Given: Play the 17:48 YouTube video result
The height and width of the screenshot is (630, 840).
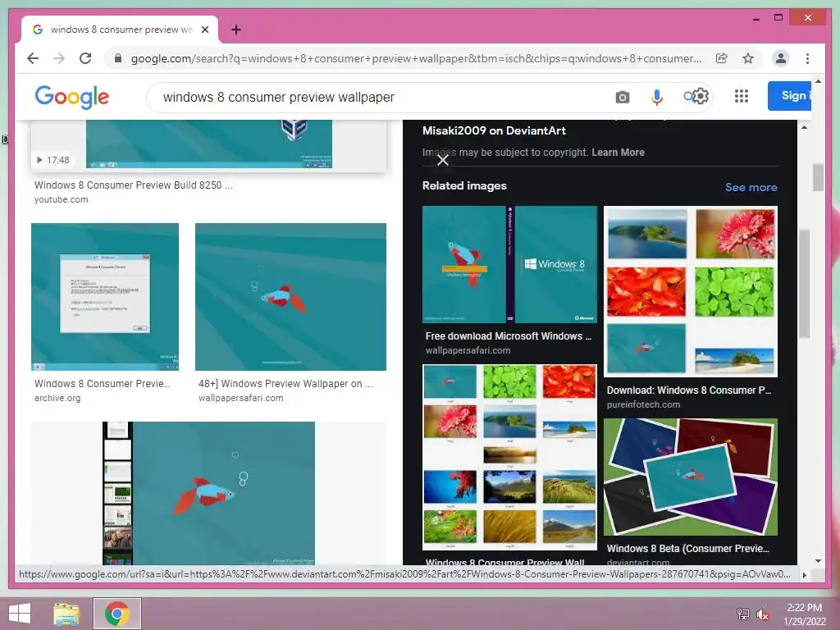Looking at the screenshot, I should 209,144.
